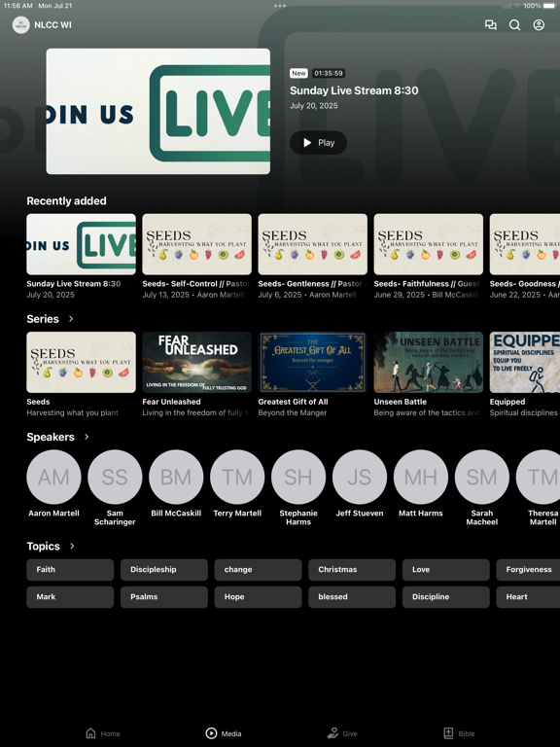Choose the Heart topic
The height and width of the screenshot is (747, 560).
click(528, 597)
